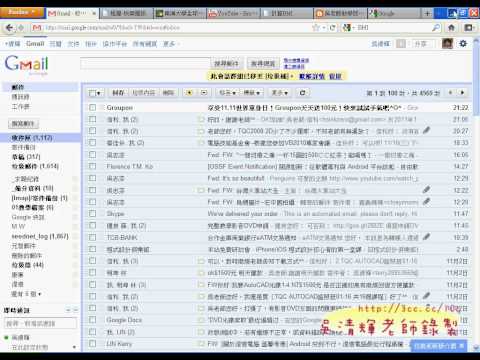Click the profile photo thumbnail
Image resolution: width=480 pixels, height=360 pixels.
447,43
